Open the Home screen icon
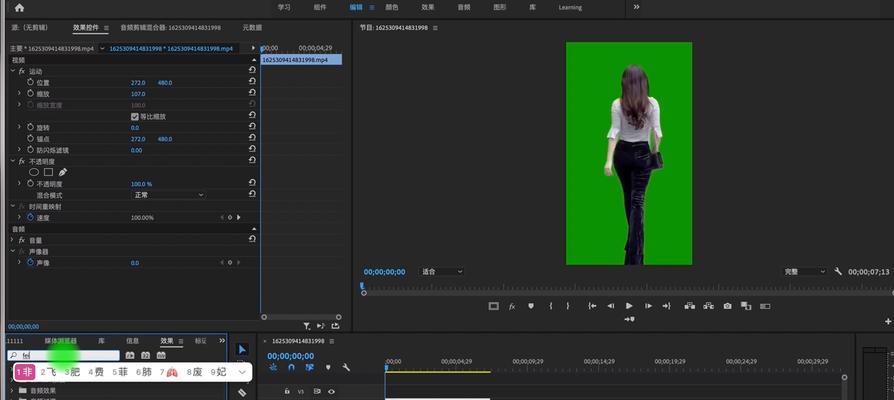The height and width of the screenshot is (400, 894). (19, 7)
